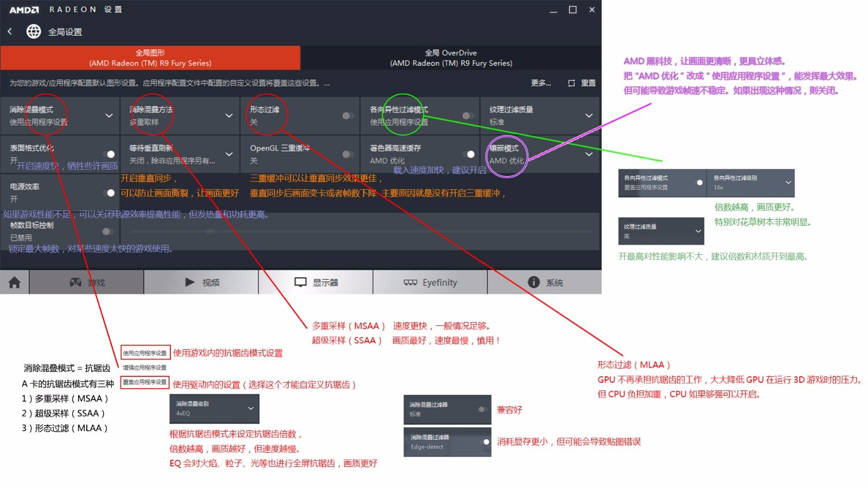Expand the 消除混叠模式 dropdown
The width and height of the screenshot is (868, 488).
tap(108, 115)
